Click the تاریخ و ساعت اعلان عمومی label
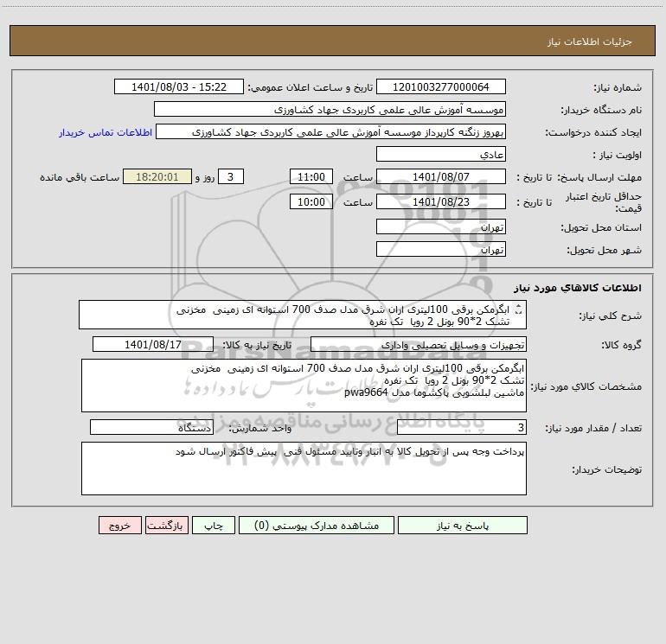The height and width of the screenshot is (644, 666). click(311, 87)
